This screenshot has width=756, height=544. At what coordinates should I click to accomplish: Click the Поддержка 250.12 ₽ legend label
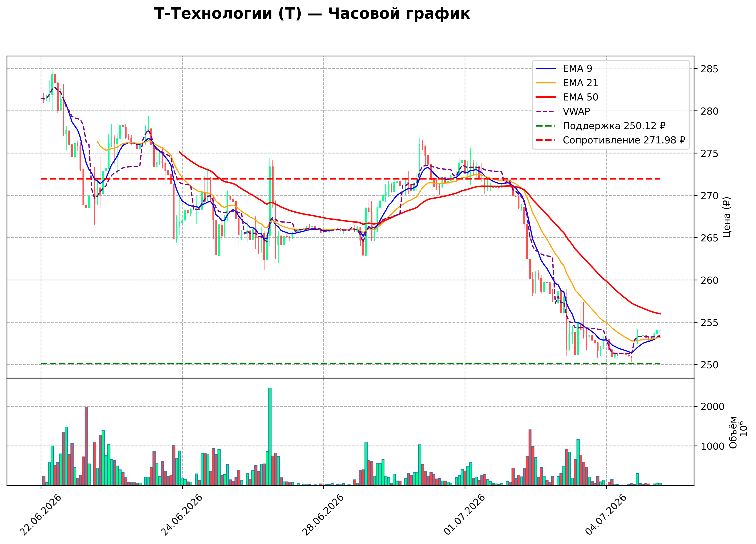click(614, 126)
